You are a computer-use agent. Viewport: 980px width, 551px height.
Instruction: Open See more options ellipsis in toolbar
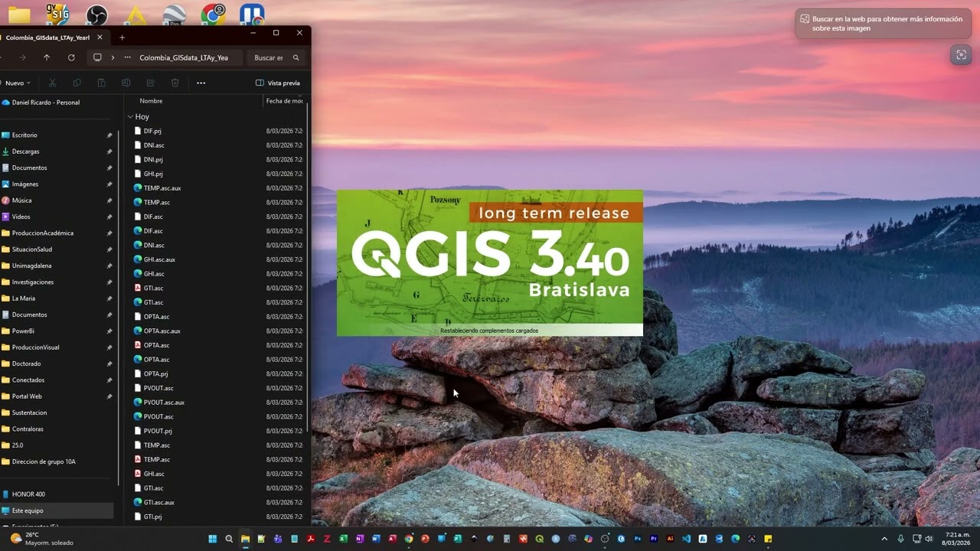tap(201, 83)
